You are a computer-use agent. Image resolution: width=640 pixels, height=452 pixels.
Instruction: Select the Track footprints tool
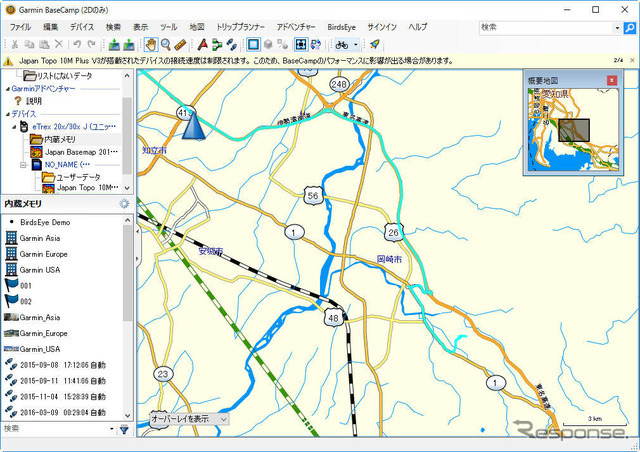click(x=232, y=44)
